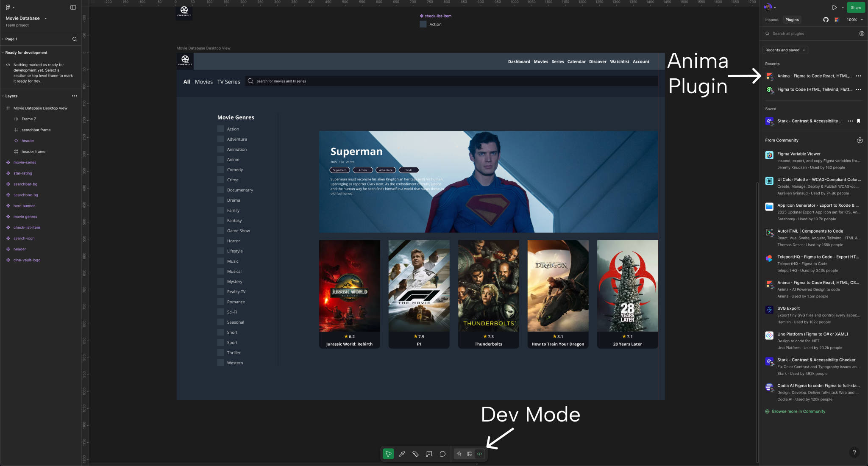Open Browse more in Community
This screenshot has height=466, width=868.
pyautogui.click(x=798, y=411)
